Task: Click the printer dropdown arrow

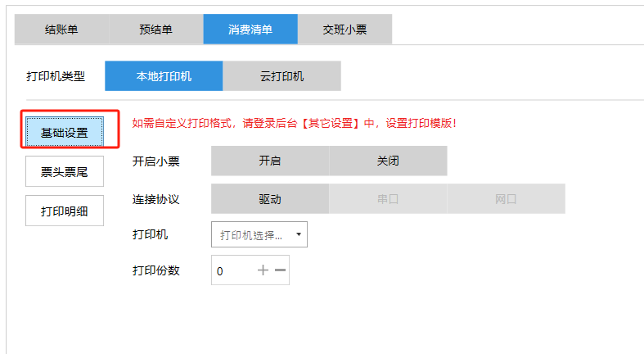Action: tap(299, 234)
